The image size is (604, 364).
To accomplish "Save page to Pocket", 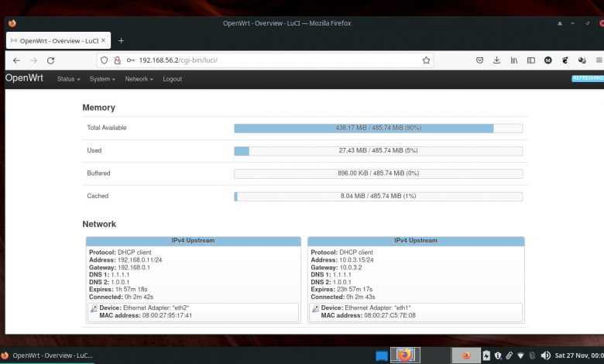I will click(x=479, y=60).
